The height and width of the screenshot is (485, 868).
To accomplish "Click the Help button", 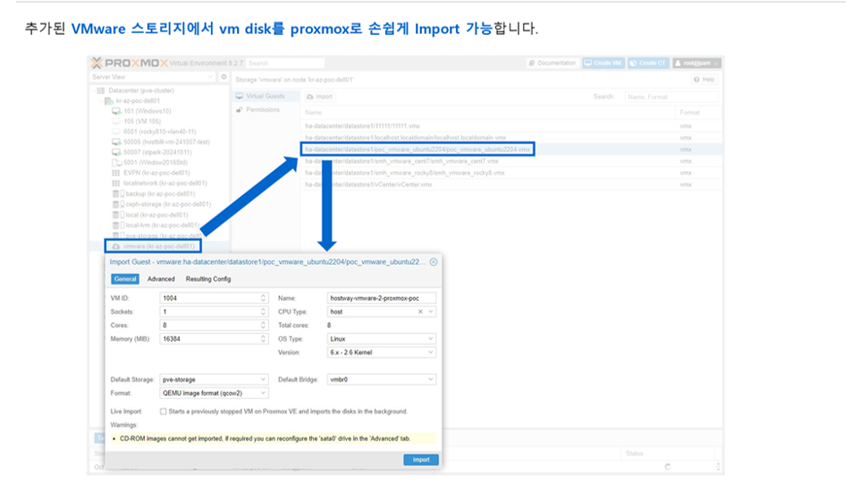I will coord(704,80).
